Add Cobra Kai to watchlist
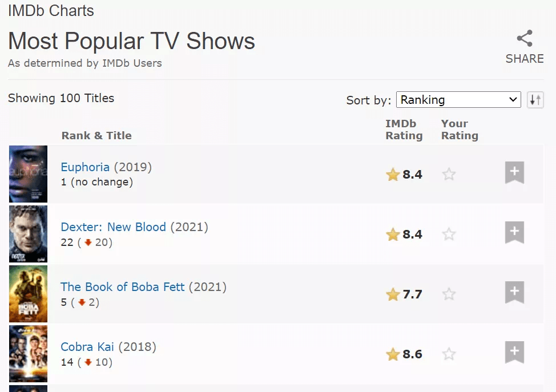Viewport: 556px width, 392px height. click(514, 352)
